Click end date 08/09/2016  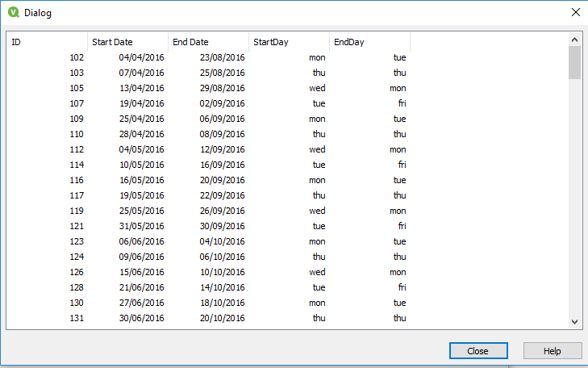(x=223, y=134)
